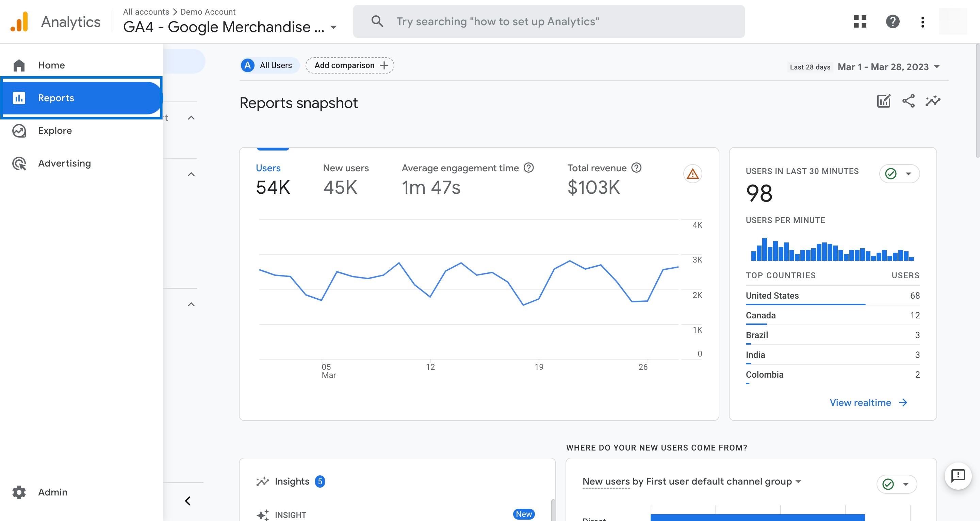Click the Demo Account breadcrumb
The image size is (980, 521).
[208, 12]
